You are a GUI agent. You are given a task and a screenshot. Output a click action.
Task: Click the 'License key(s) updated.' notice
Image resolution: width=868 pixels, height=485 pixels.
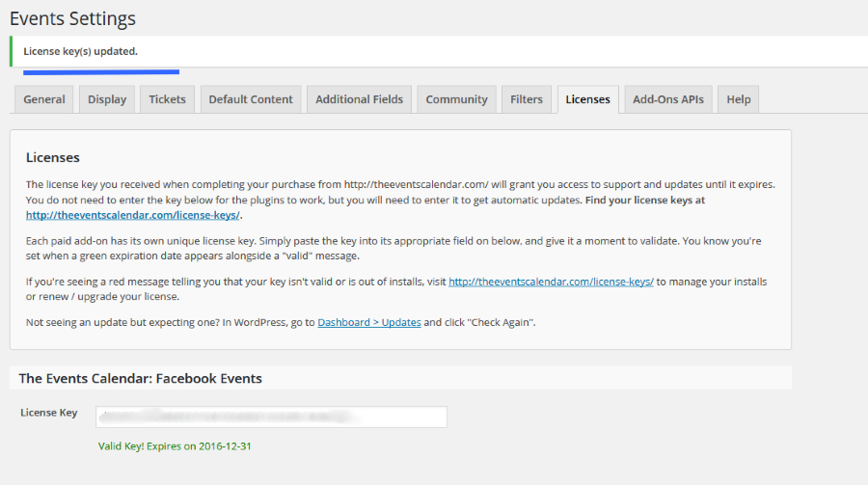[80, 51]
